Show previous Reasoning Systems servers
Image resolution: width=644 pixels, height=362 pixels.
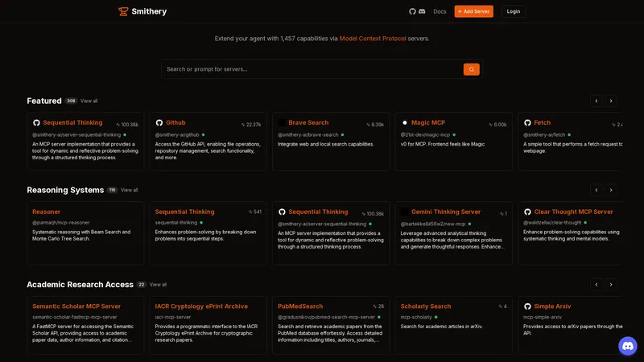coord(597,190)
